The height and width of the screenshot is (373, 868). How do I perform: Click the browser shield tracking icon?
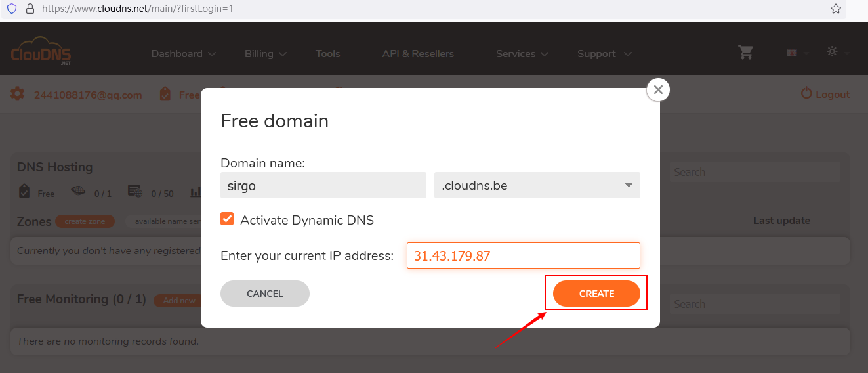(11, 9)
